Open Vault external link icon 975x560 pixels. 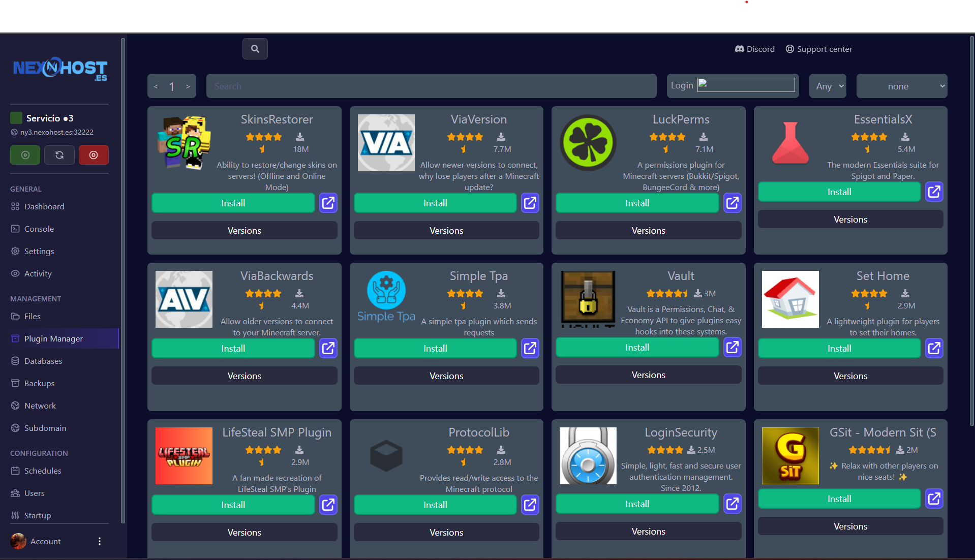click(x=733, y=347)
